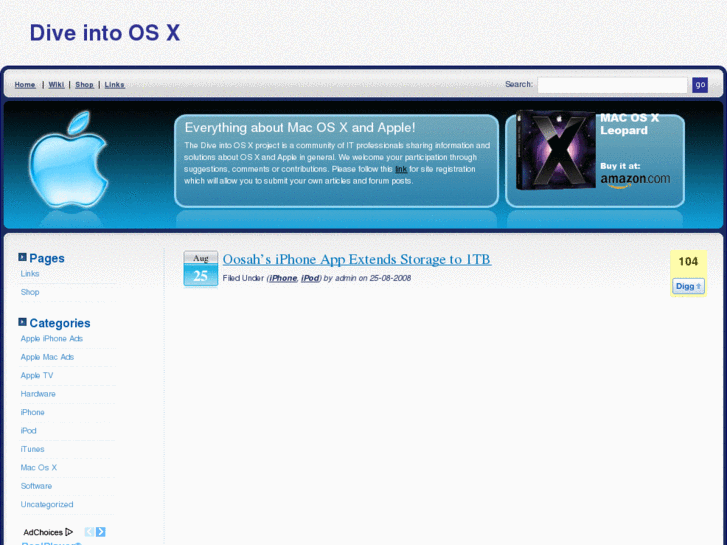Screen dimensions: 727x545
Task: Click the 104 digg count
Action: pyautogui.click(x=688, y=262)
